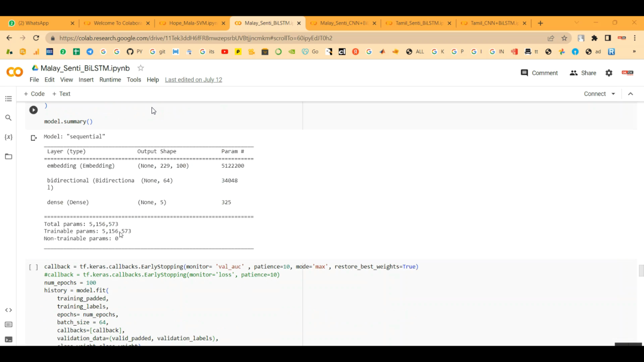Image resolution: width=644 pixels, height=362 pixels.
Task: Open the PDF bookmark icon
Action: coord(514,51)
